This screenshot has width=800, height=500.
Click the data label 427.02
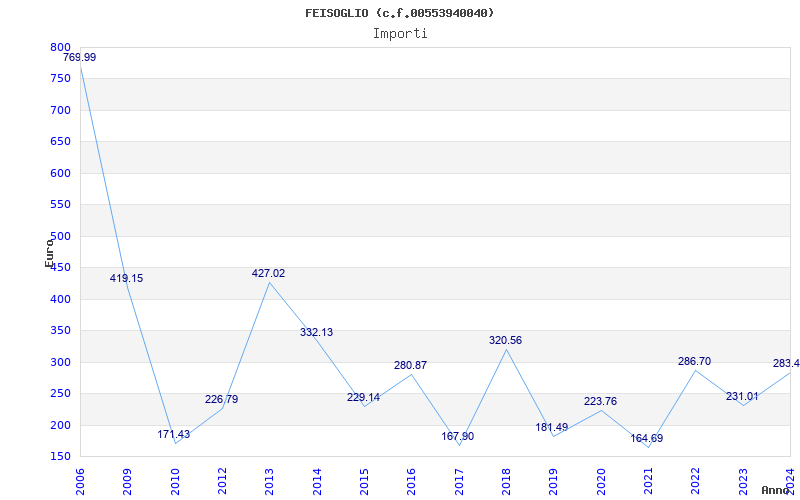[268, 273]
